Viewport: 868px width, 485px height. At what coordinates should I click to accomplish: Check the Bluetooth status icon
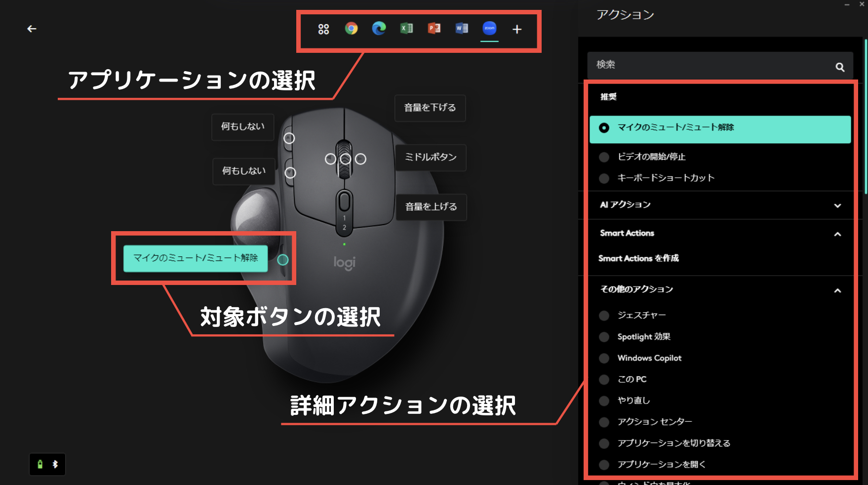[x=55, y=464]
